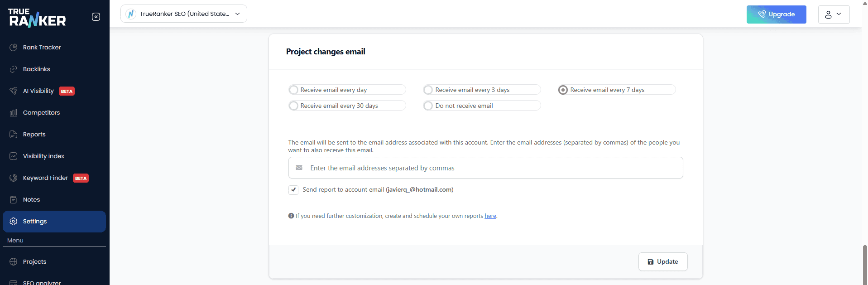Click the Projects globe icon
The width and height of the screenshot is (868, 285).
coord(14,261)
